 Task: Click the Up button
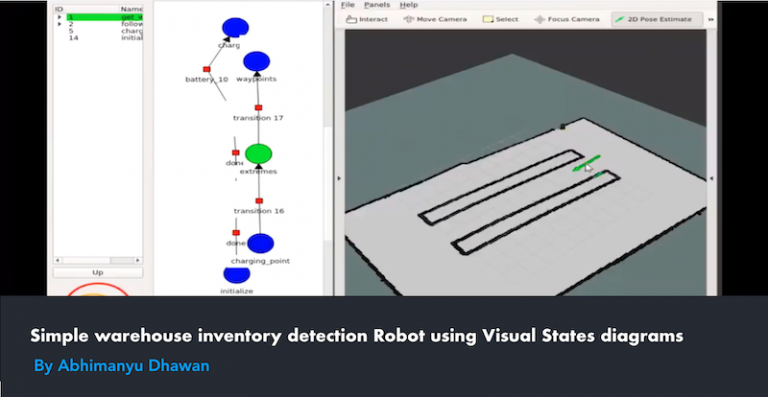[x=98, y=273]
